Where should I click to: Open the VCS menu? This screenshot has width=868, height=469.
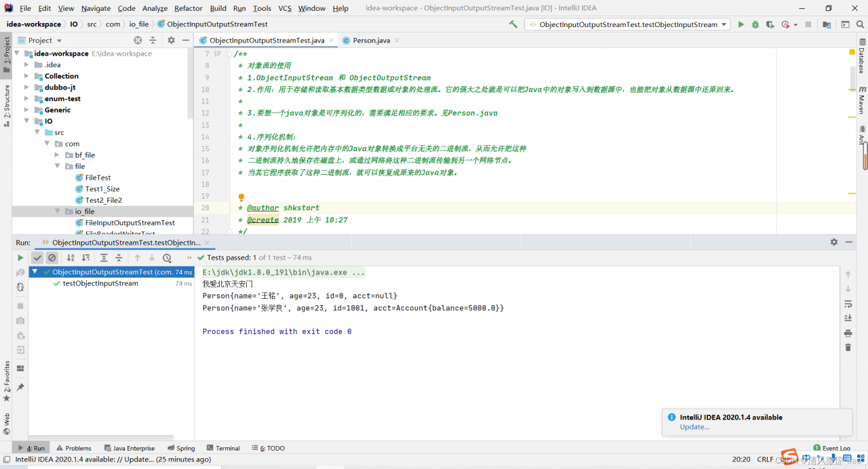[x=285, y=8]
